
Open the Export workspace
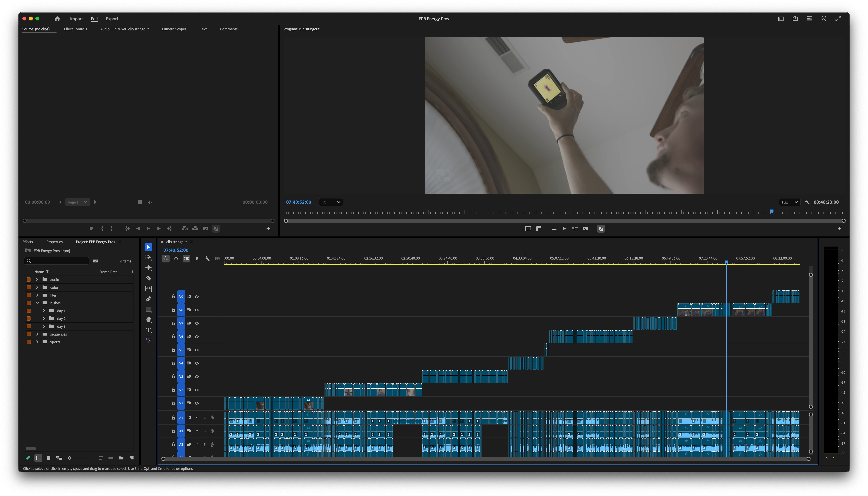112,19
